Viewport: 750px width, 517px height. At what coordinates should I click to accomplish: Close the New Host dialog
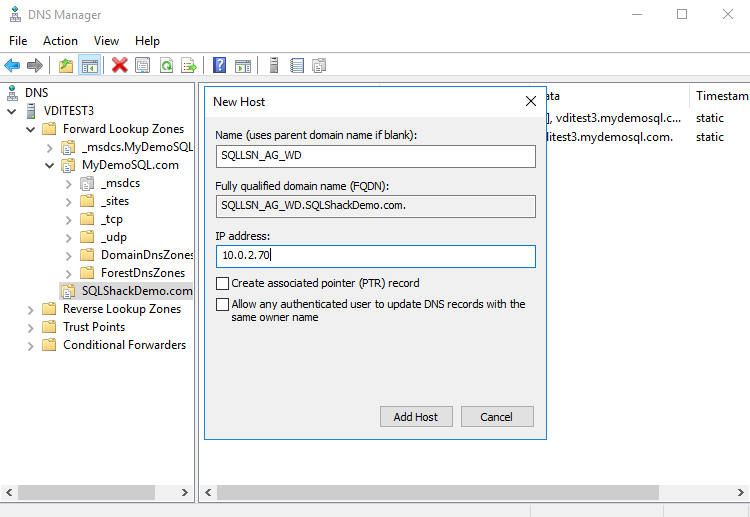530,101
